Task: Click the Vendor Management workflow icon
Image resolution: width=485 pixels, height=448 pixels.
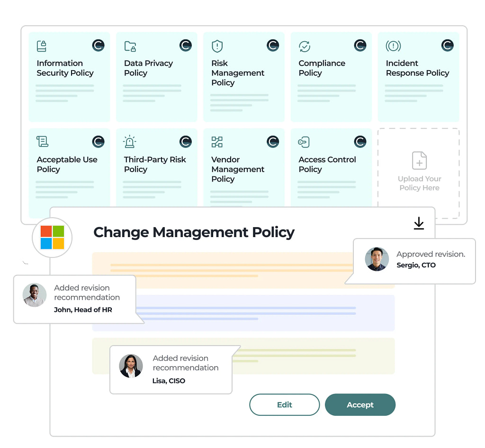Action: [x=217, y=142]
